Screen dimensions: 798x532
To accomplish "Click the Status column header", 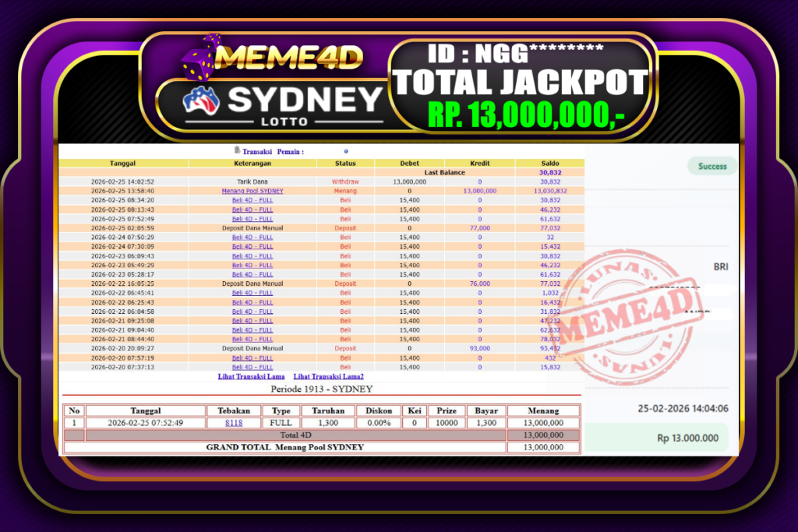I will pos(346,163).
